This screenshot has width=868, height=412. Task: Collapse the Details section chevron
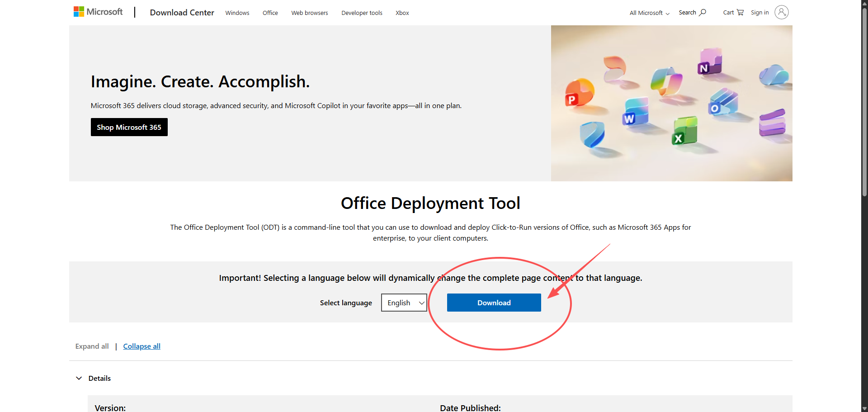point(79,378)
